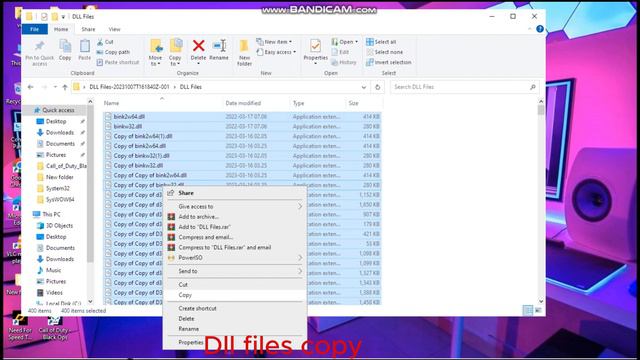Open recent locations dropdown arrow

coord(55,87)
